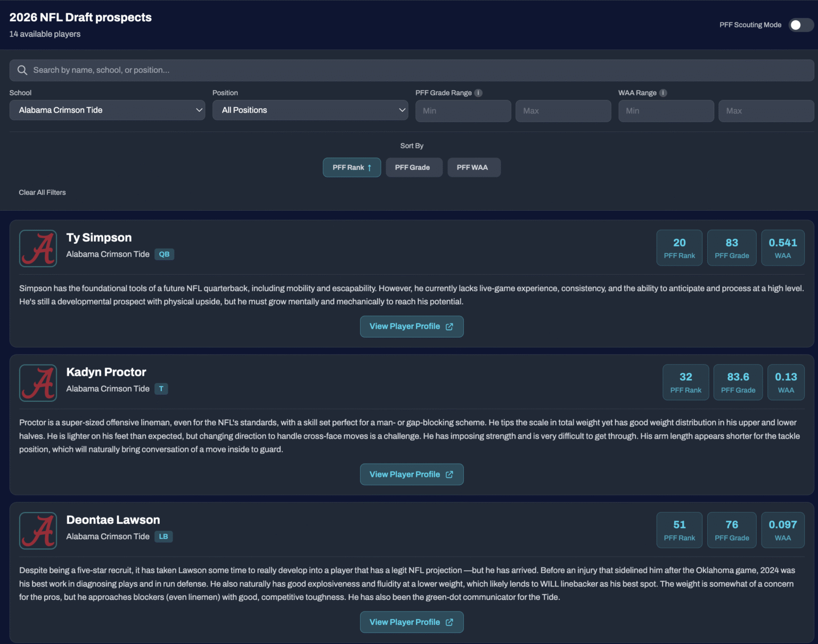Sort players by PFF Grade
Viewport: 818px width, 644px height.
pos(413,168)
